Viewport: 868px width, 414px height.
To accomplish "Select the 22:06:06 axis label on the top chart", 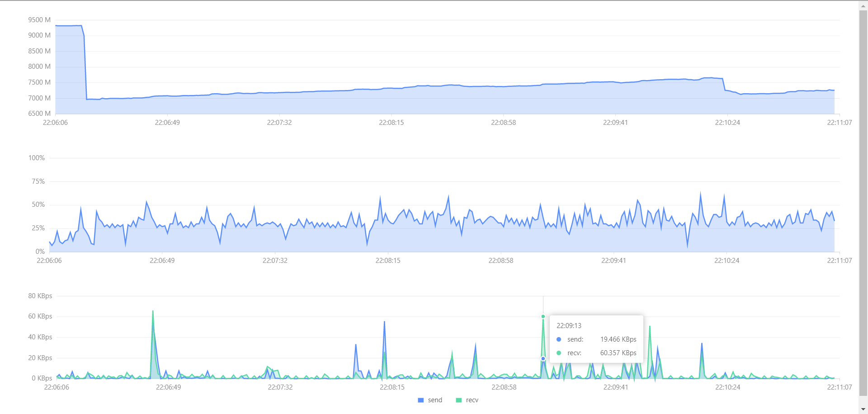I will (x=56, y=122).
